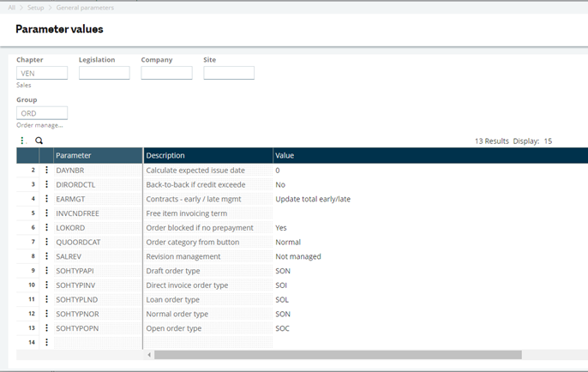Image resolution: width=588 pixels, height=372 pixels.
Task: Click the Legislation input field
Action: pos(104,74)
